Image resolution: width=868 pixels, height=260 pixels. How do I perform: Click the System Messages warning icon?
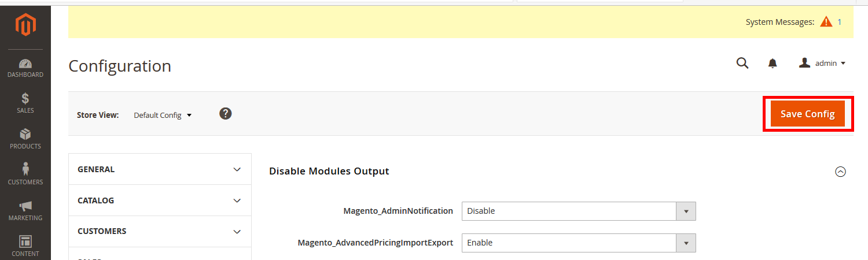coord(826,22)
